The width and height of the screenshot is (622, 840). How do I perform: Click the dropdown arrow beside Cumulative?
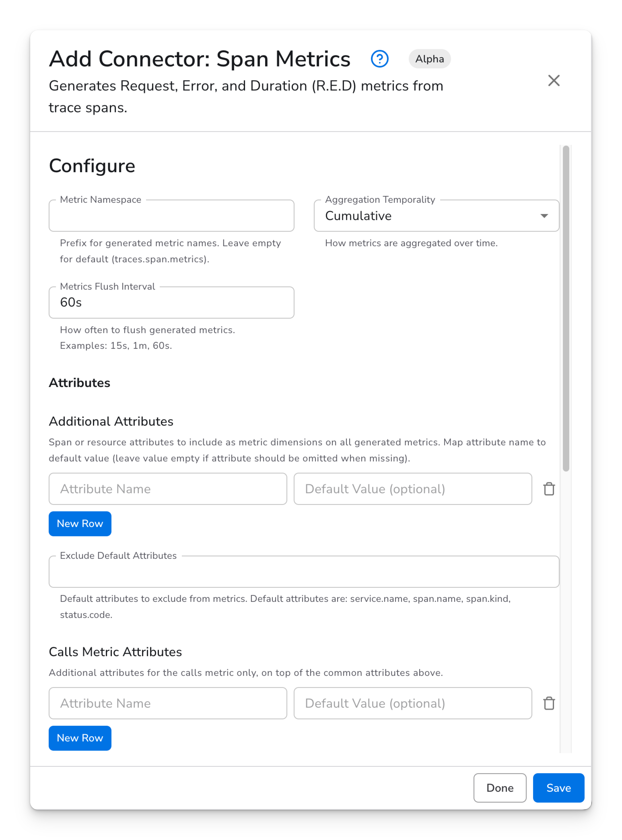(544, 216)
